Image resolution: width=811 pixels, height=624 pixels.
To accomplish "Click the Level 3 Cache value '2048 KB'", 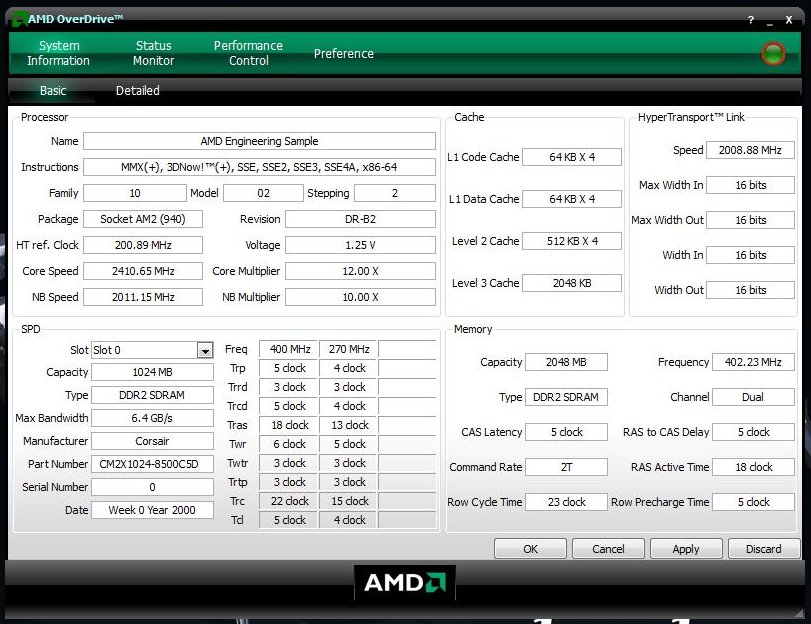I will click(572, 283).
